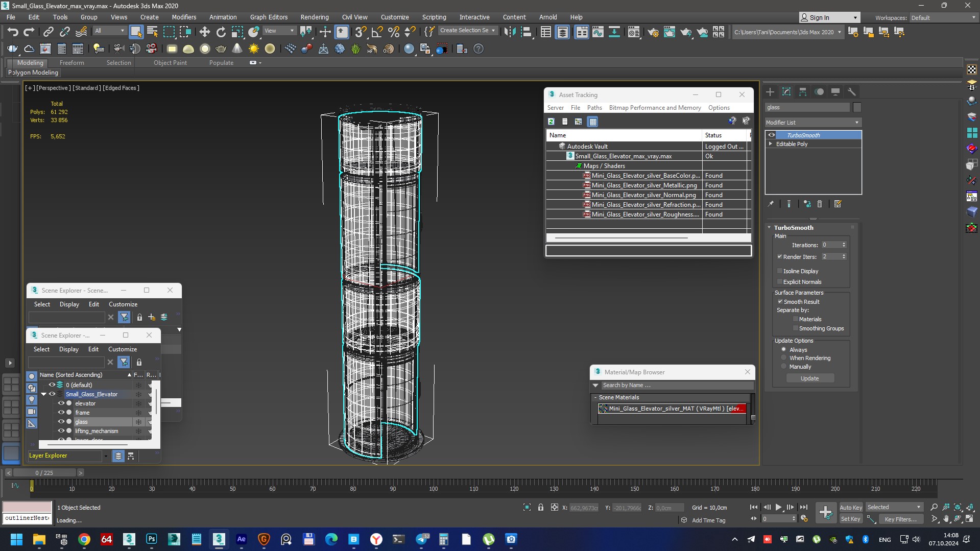Open the Rendering menu
The image size is (980, 551).
pyautogui.click(x=314, y=17)
